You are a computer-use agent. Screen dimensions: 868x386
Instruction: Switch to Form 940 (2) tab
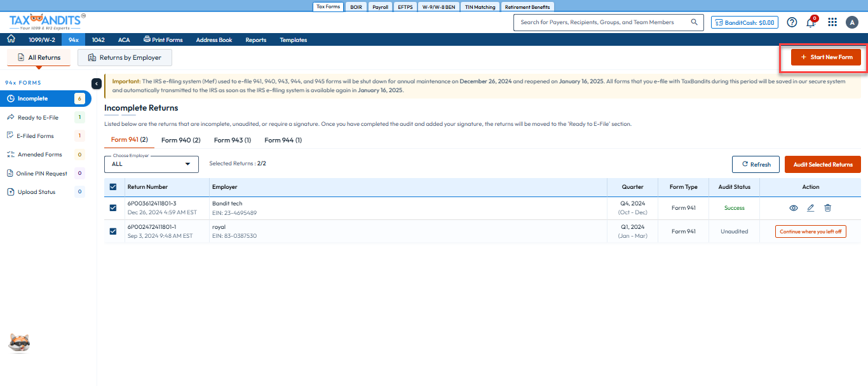(181, 140)
